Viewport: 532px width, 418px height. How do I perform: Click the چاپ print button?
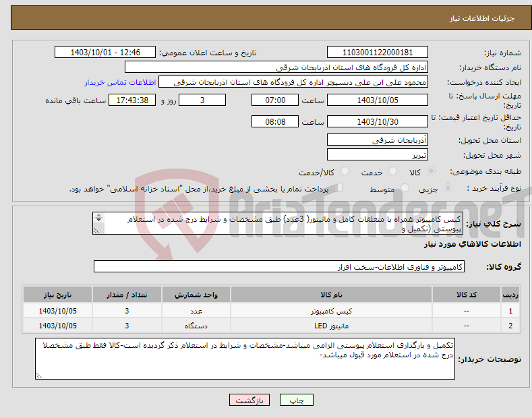point(297,400)
